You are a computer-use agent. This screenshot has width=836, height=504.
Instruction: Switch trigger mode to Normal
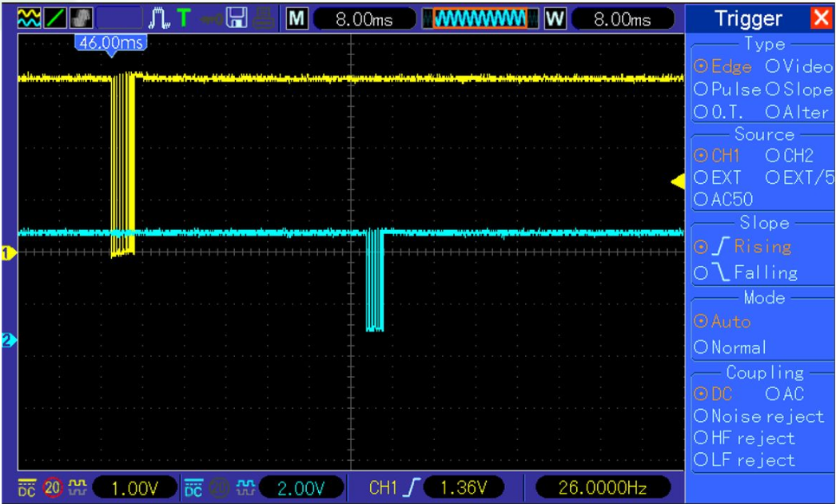(731, 347)
